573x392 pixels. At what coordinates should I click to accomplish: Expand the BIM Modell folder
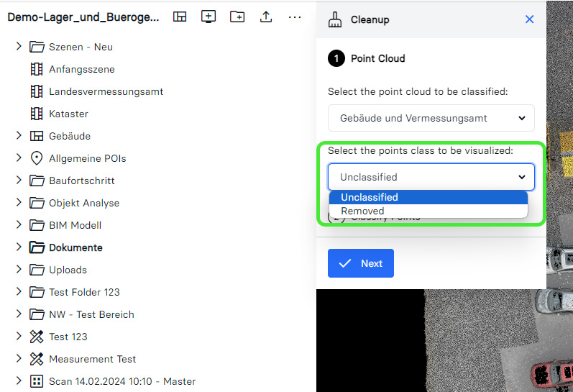19,225
